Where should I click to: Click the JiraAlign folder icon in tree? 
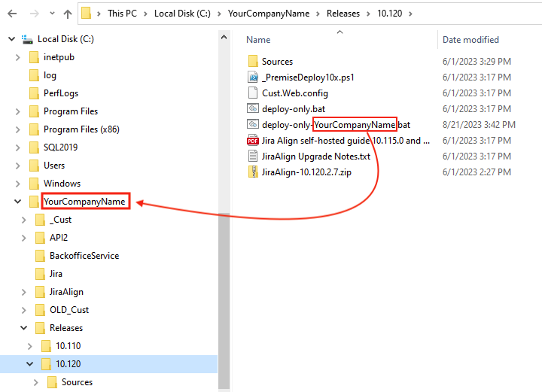(40, 292)
